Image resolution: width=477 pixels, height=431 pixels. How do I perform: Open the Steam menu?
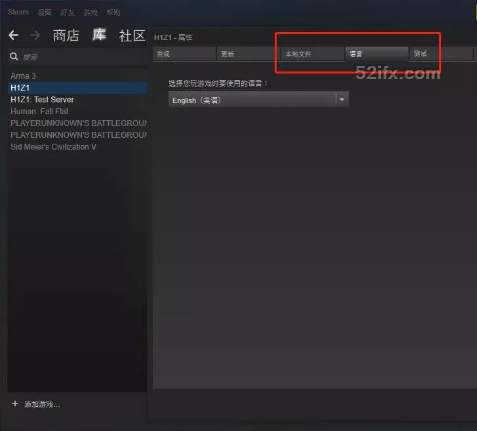coord(18,12)
